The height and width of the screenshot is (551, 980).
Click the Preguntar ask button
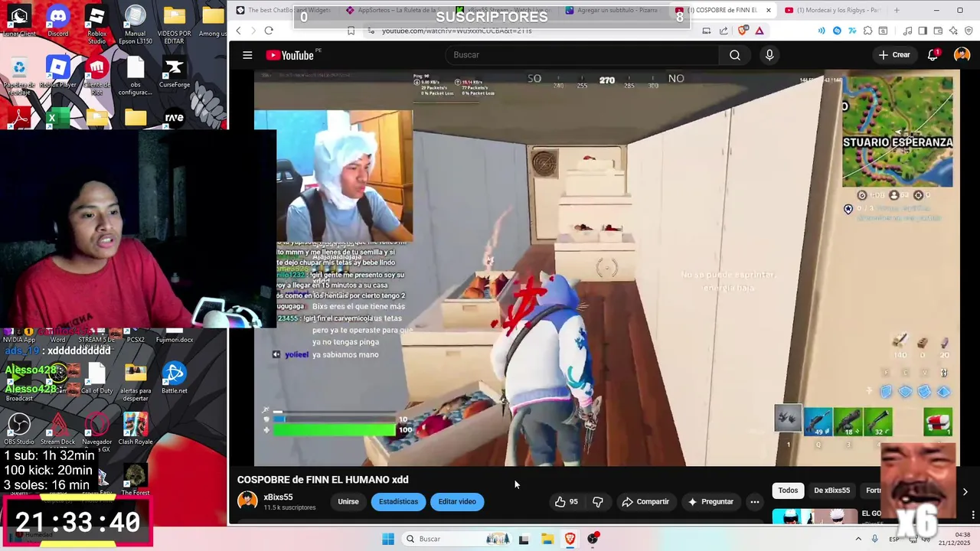coord(710,502)
